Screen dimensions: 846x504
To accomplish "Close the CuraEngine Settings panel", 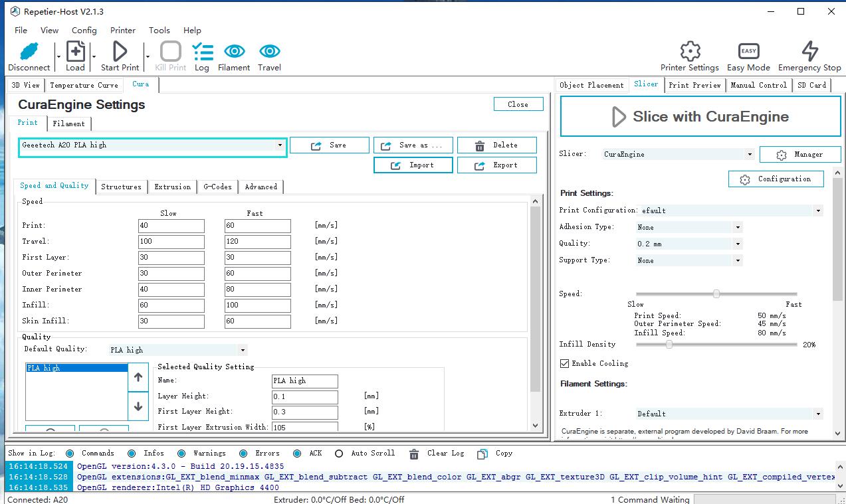I will [518, 104].
